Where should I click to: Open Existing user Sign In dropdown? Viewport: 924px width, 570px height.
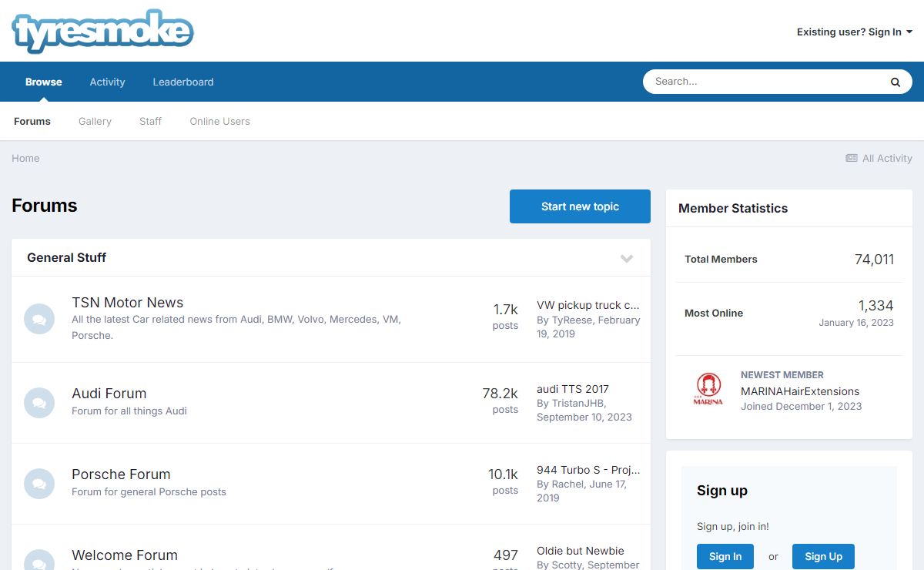tap(855, 32)
